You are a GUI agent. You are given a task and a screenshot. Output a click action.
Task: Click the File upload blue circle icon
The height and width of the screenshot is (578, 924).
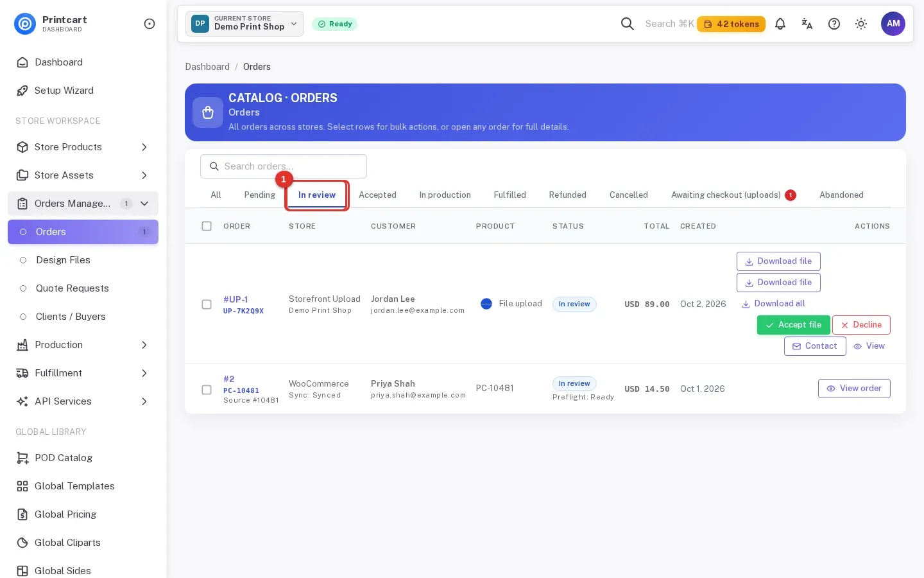(486, 304)
